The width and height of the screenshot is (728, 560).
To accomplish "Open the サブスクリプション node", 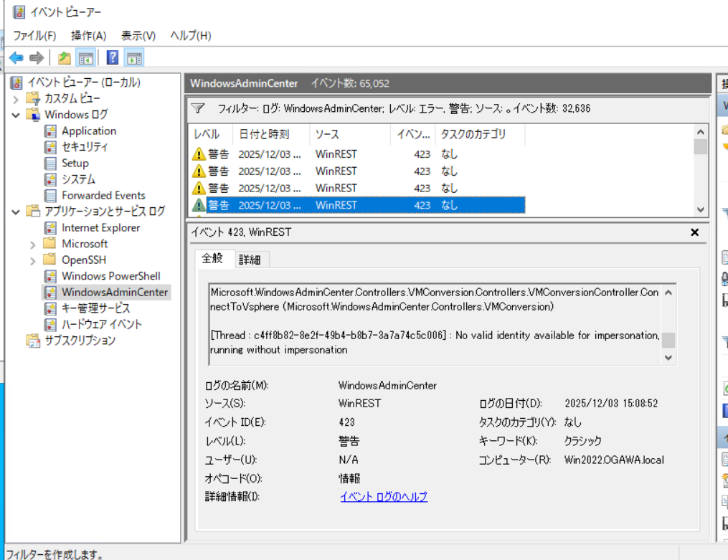I will click(79, 341).
